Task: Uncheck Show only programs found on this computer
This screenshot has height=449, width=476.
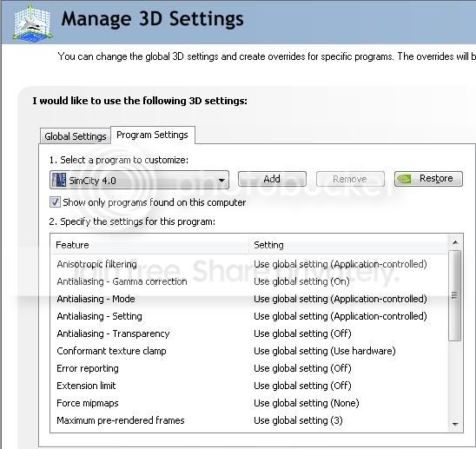Action: [x=55, y=202]
